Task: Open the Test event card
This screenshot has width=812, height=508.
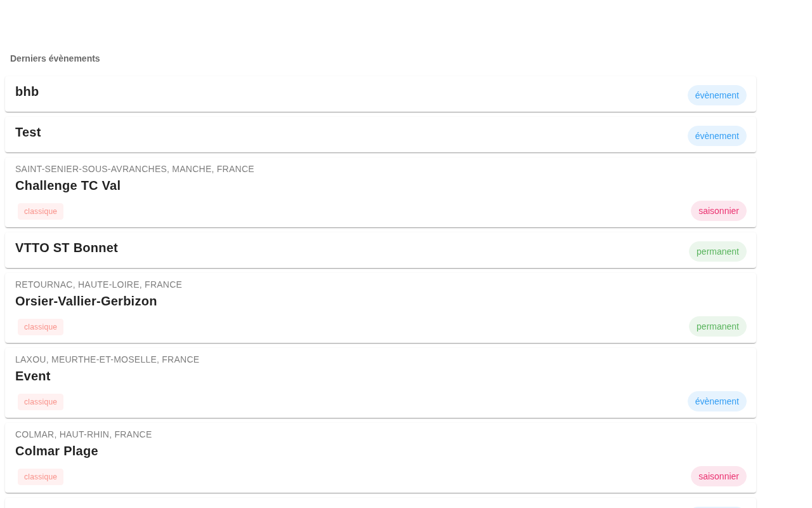Action: click(x=28, y=133)
